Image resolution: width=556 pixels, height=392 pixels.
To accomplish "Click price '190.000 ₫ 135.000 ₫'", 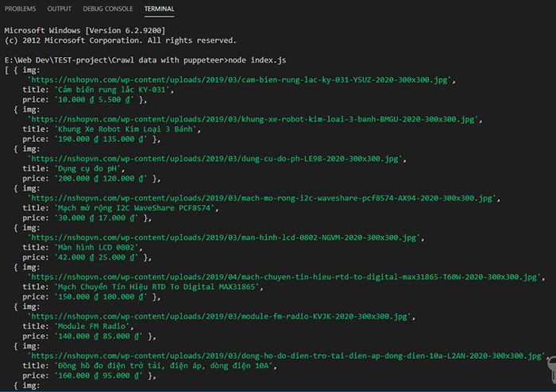I will click(x=101, y=139).
